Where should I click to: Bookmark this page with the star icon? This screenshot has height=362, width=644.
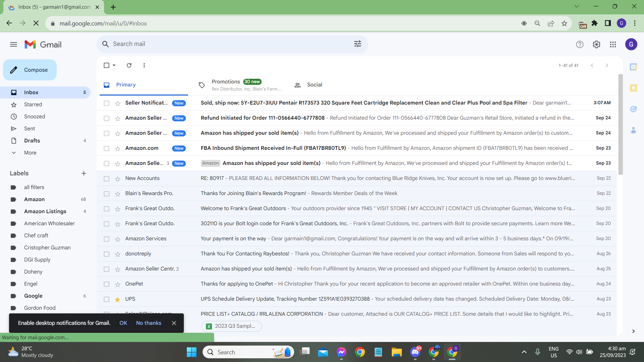564,23
